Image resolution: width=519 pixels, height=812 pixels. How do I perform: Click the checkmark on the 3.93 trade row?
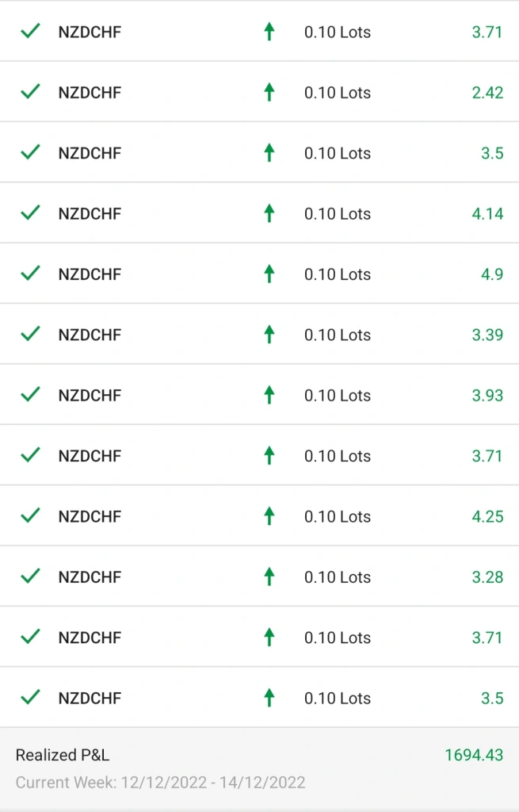[31, 395]
